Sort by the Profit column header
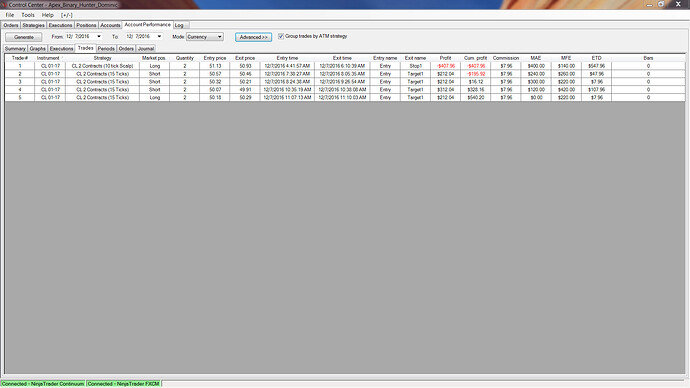This screenshot has height=388, width=690. pyautogui.click(x=445, y=58)
